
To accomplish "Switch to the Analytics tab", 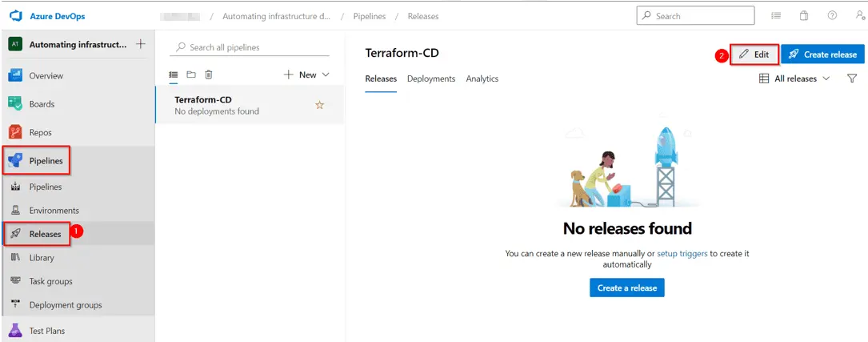I will [x=482, y=78].
